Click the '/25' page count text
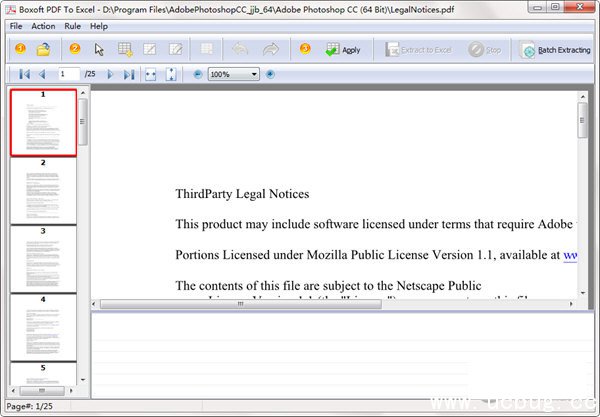 pyautogui.click(x=90, y=74)
